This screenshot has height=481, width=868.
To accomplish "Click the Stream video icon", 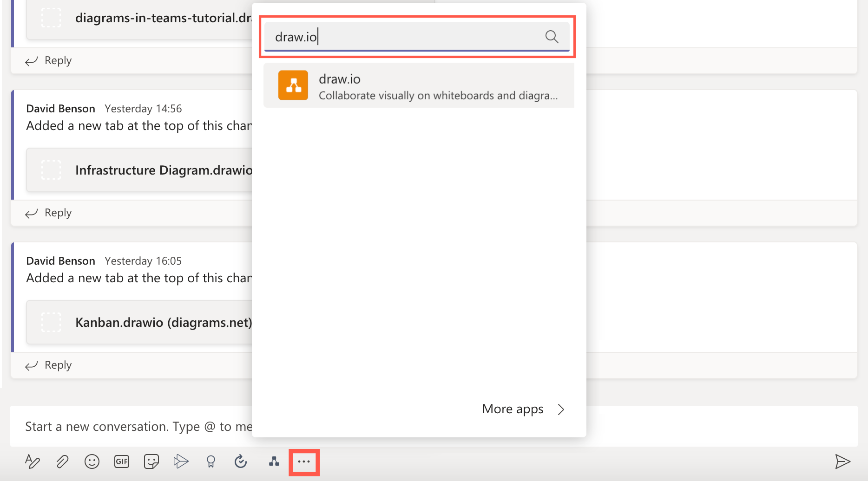I will (181, 461).
